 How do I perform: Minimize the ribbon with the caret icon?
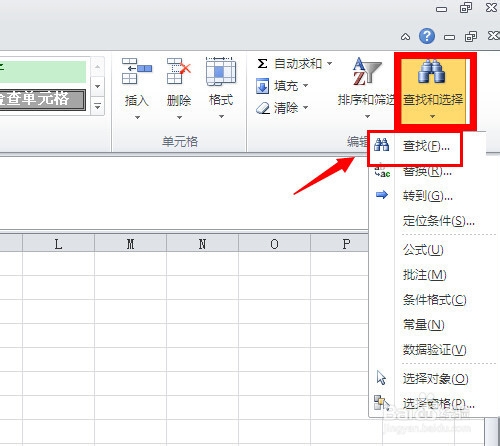pos(405,37)
